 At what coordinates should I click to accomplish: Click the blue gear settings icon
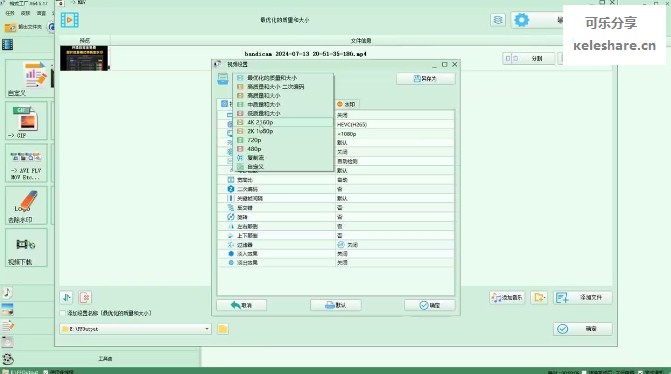click(x=521, y=20)
